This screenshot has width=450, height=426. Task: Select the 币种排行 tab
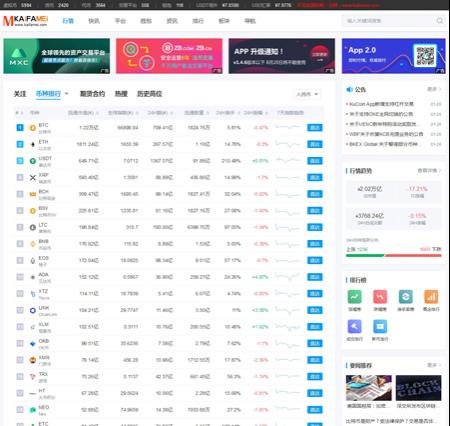(x=48, y=94)
